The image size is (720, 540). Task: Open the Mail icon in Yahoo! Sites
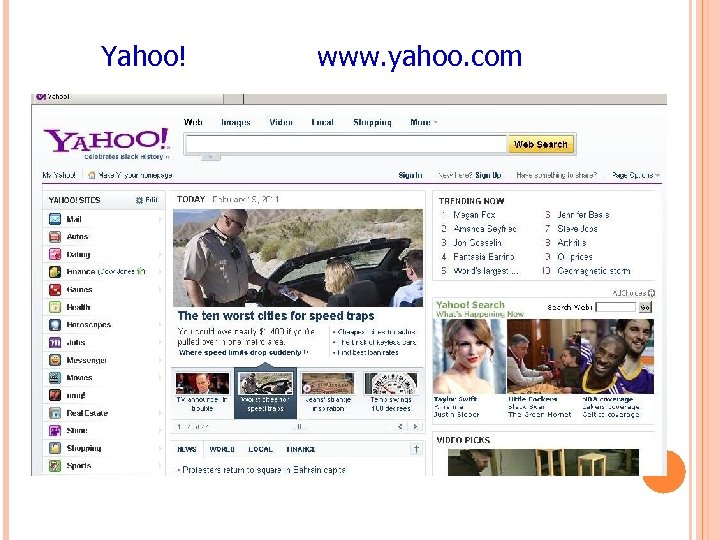(55, 219)
